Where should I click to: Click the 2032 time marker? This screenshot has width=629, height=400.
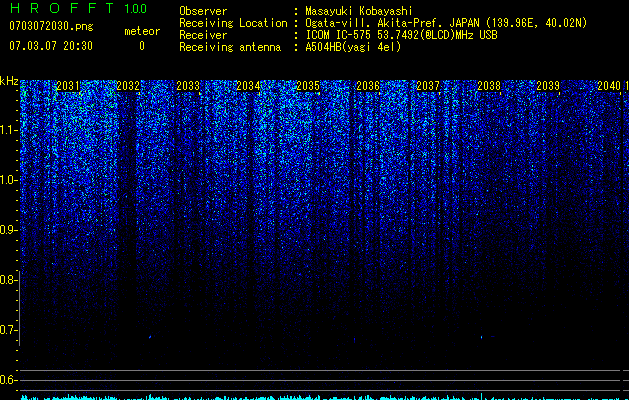tap(128, 86)
